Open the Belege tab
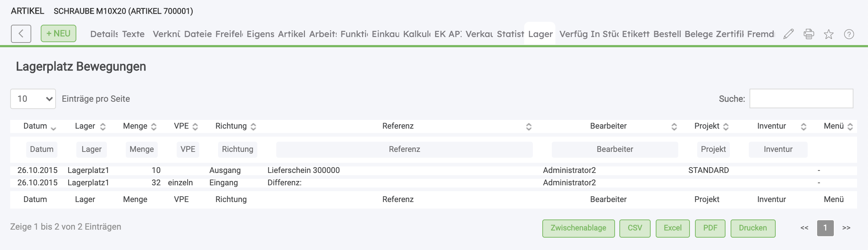Screen dimensions: 868x250 698,34
